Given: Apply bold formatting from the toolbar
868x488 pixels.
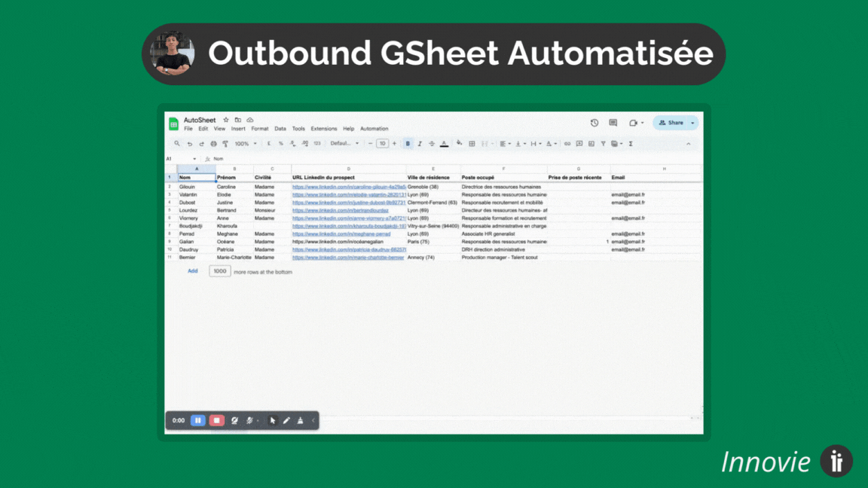Looking at the screenshot, I should (x=408, y=143).
